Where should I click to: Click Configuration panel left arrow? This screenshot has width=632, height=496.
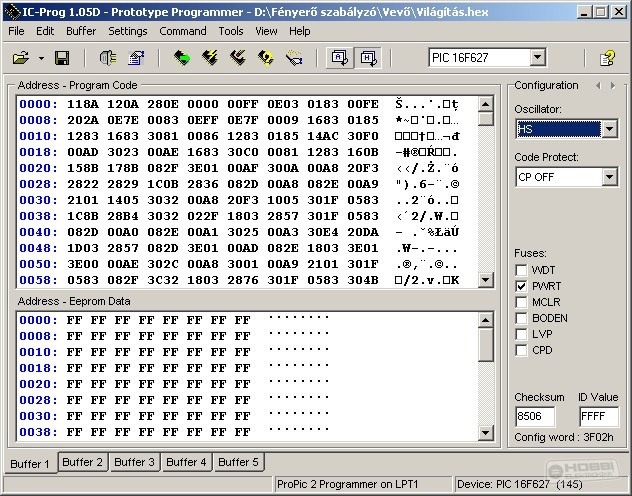[x=598, y=85]
